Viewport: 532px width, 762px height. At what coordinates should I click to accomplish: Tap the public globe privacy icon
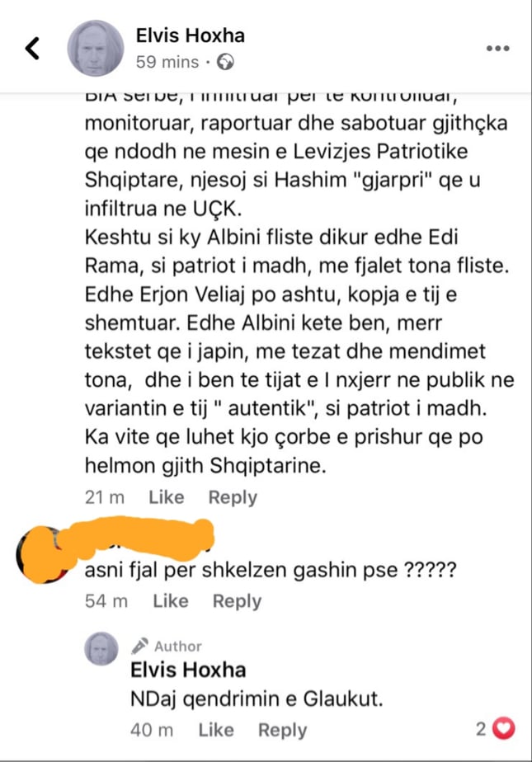(225, 62)
